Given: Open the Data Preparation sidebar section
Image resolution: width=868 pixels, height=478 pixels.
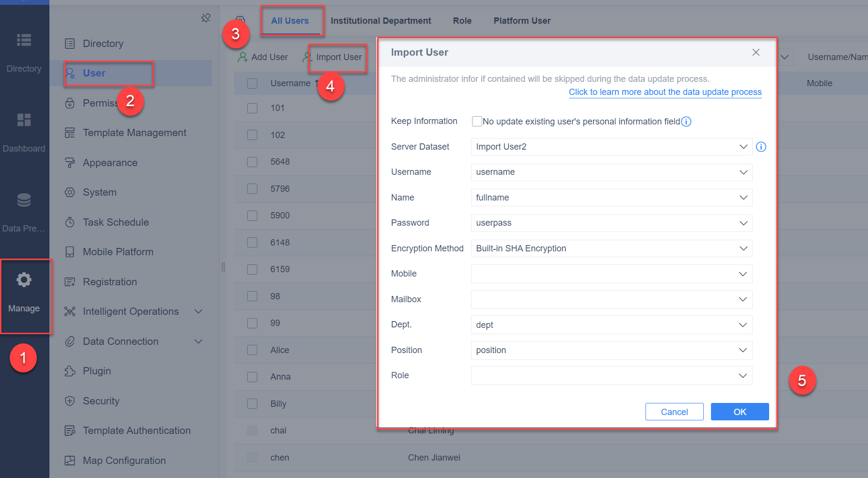Looking at the screenshot, I should click(x=24, y=212).
